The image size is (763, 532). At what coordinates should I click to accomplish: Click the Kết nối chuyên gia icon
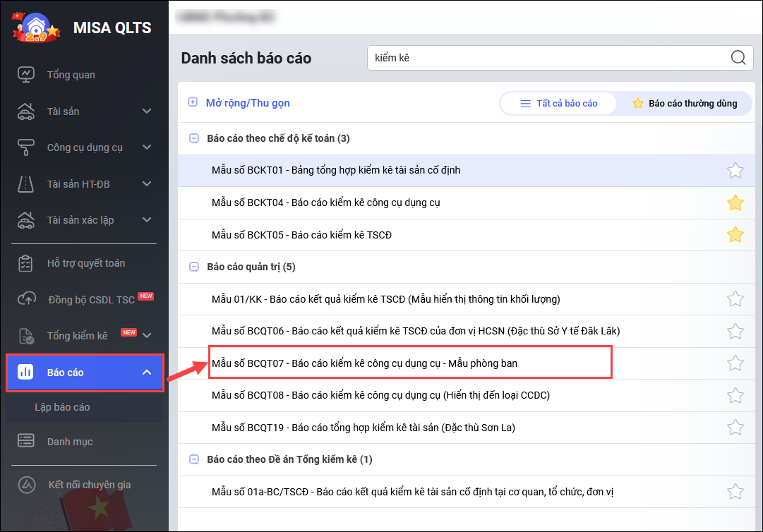[x=27, y=484]
